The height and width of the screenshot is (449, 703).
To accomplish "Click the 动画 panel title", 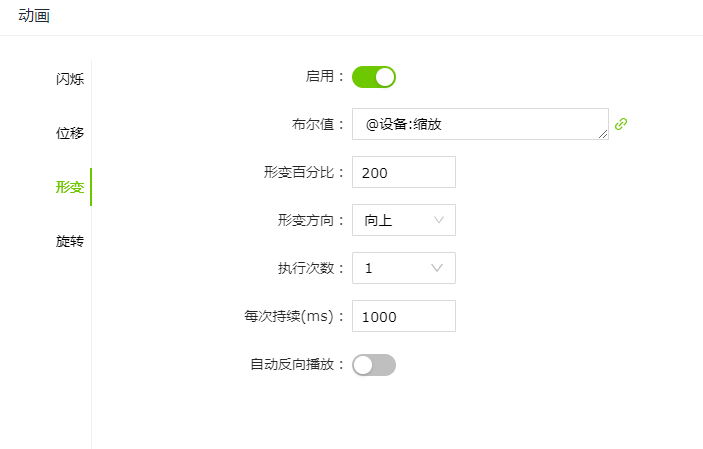I will (34, 16).
